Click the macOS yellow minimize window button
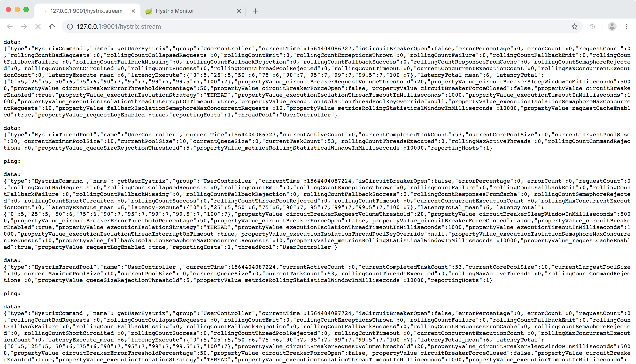 click(17, 9)
